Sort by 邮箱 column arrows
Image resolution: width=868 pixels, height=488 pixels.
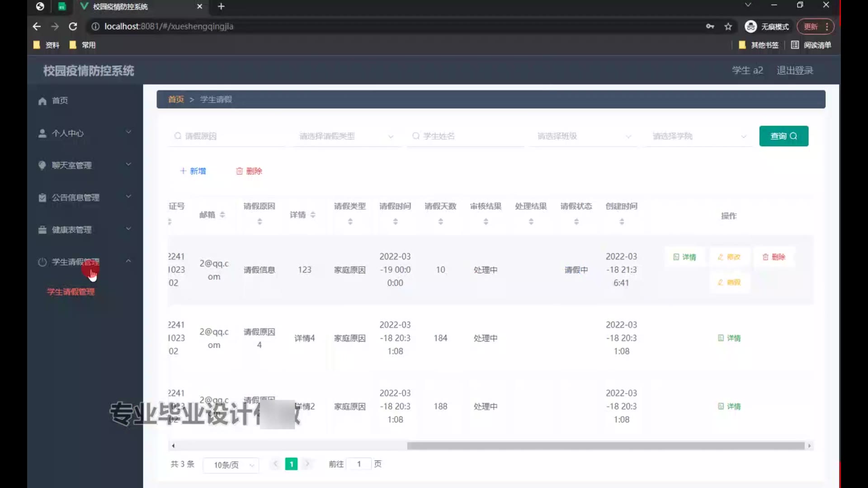[222, 215]
